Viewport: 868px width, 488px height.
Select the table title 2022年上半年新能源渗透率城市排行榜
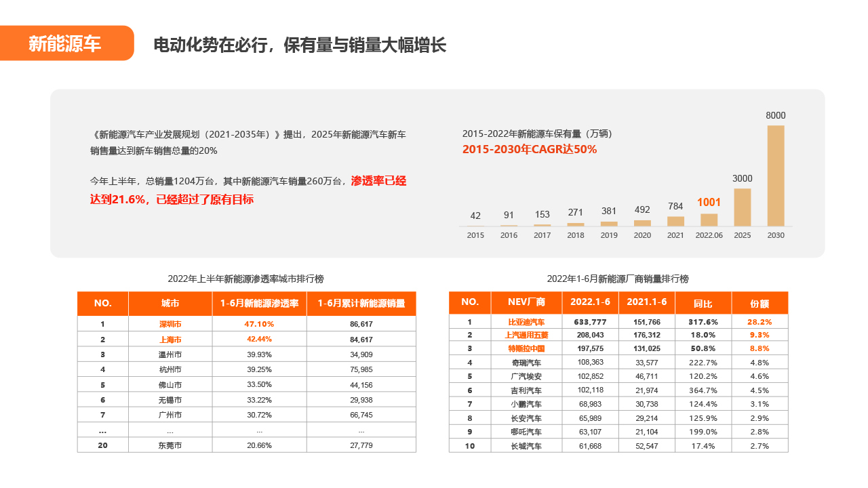point(246,279)
